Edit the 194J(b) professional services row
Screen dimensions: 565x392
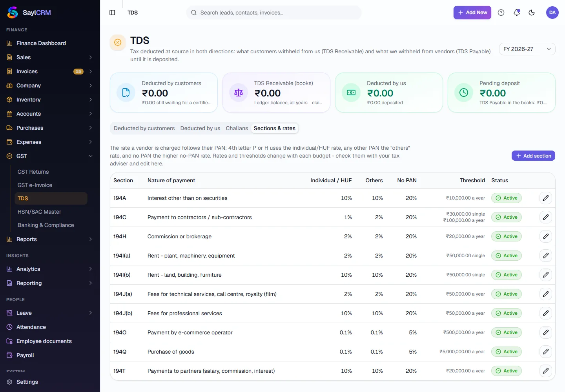click(x=546, y=313)
